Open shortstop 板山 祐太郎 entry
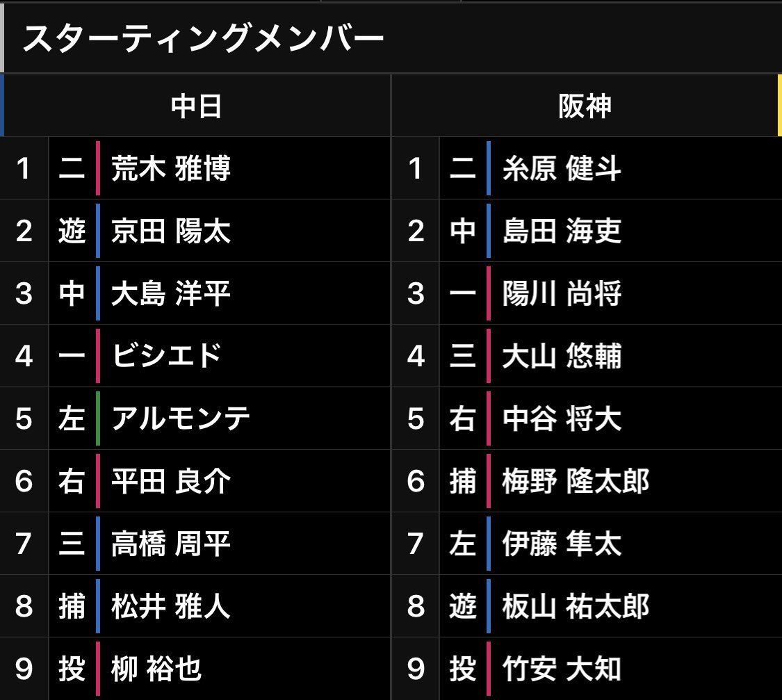The height and width of the screenshot is (700, 782). (x=576, y=607)
